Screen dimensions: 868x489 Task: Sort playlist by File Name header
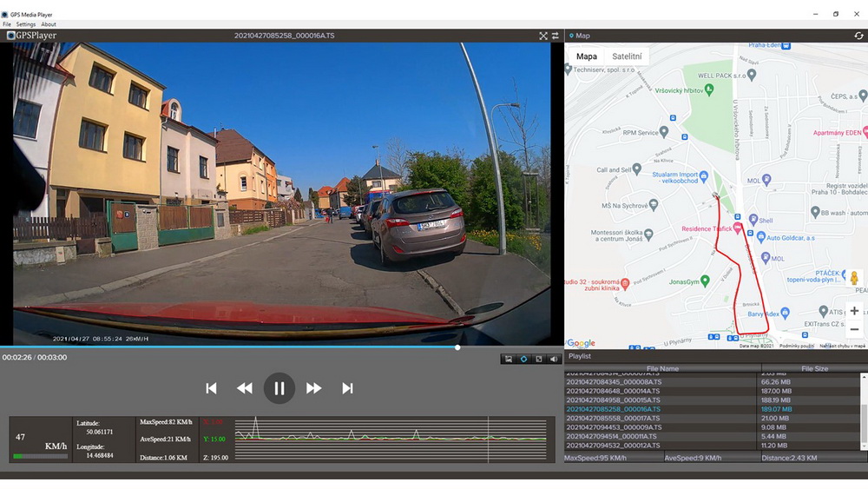(662, 368)
